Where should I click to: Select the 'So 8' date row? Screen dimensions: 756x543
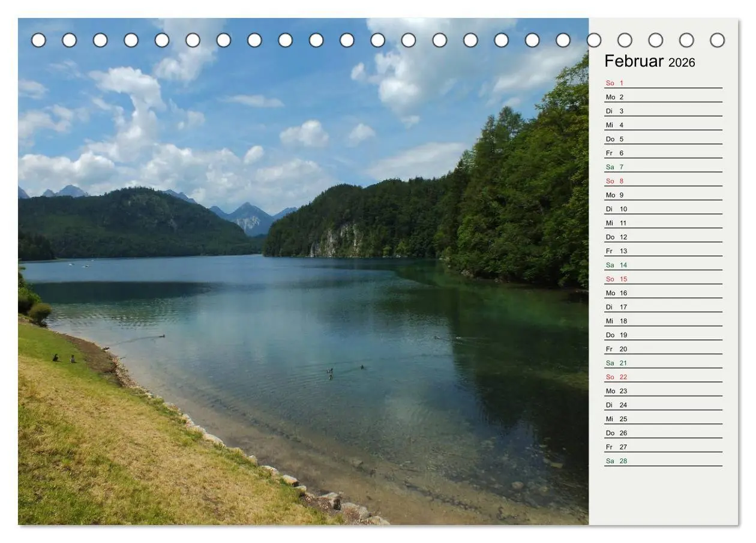coord(663,181)
